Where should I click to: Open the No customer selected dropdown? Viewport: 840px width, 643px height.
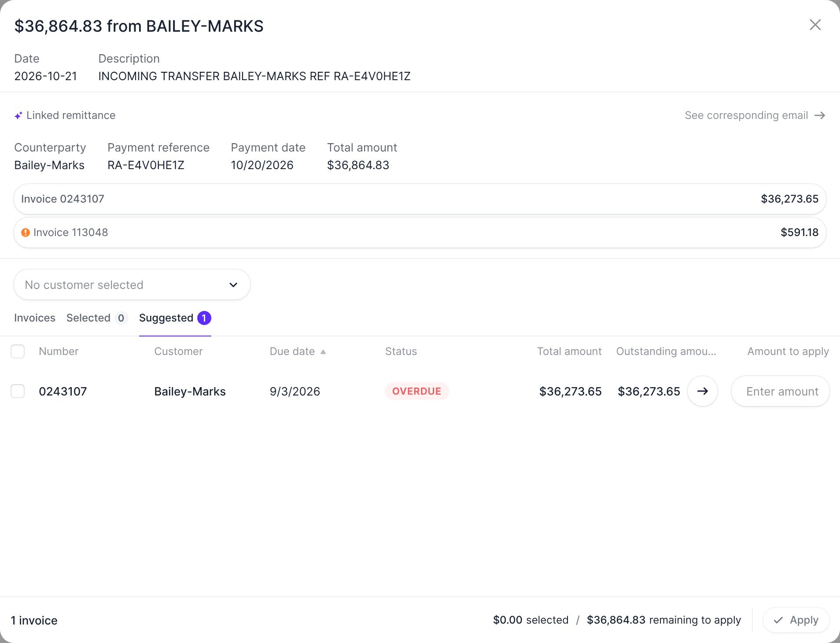point(132,285)
